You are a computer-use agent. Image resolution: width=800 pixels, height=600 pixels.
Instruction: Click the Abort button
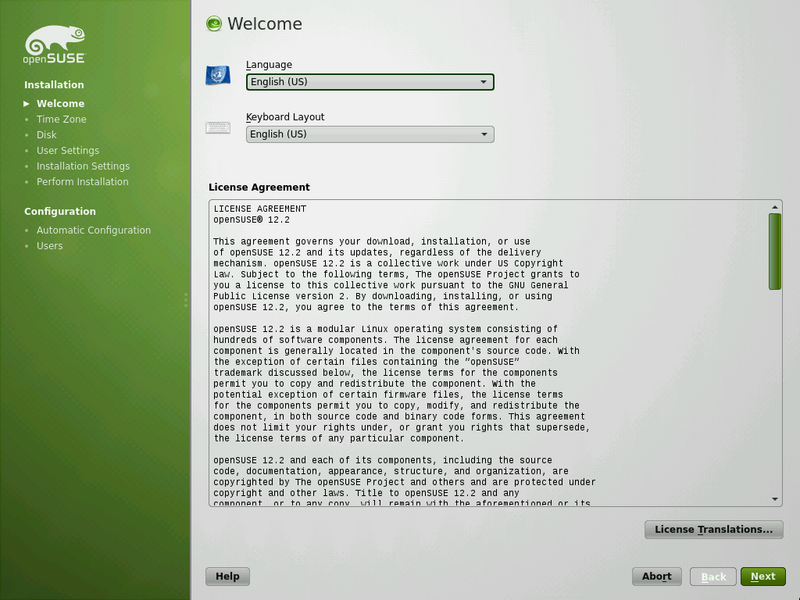coord(657,577)
